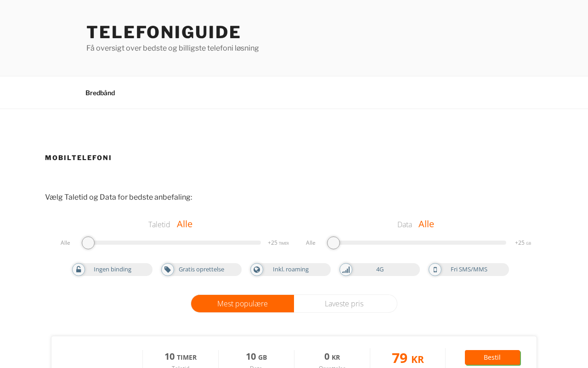Select the Laveste pris sorting tab
588x368 pixels.
[x=345, y=304]
